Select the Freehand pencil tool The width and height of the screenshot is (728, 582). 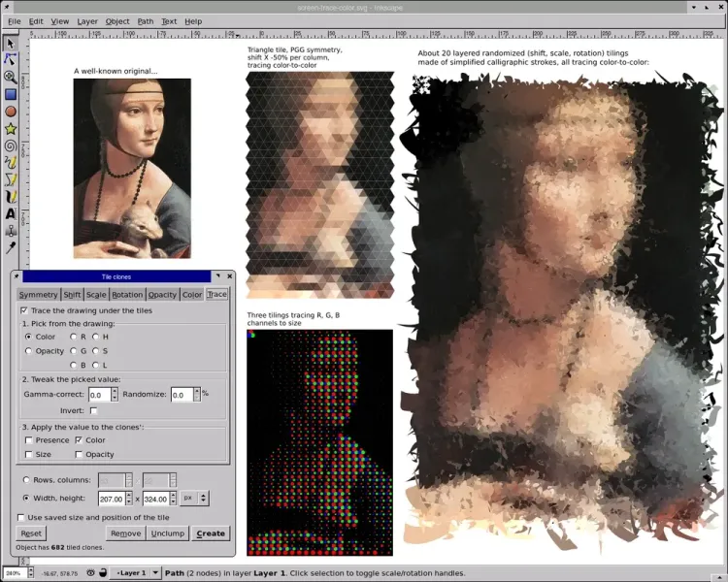tap(11, 162)
